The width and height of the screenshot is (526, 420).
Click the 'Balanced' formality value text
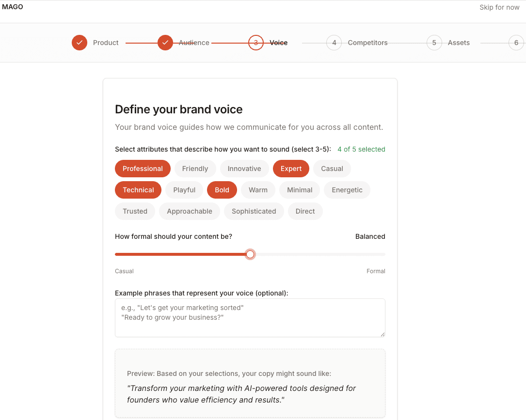pos(370,237)
